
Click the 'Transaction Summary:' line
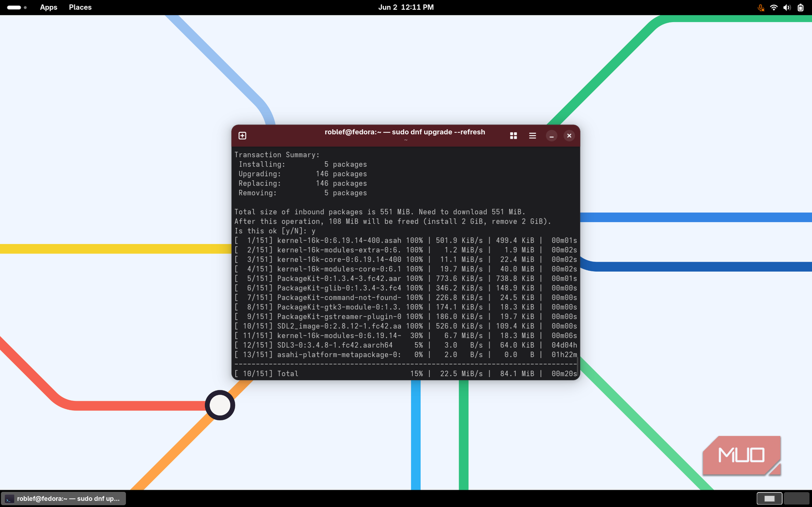[277, 155]
